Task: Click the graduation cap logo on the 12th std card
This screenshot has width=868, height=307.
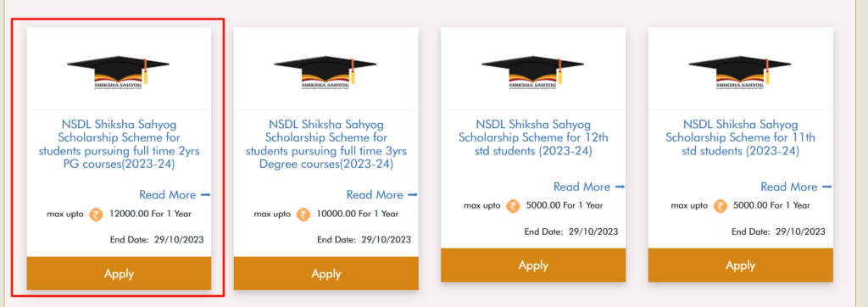Action: [x=532, y=71]
